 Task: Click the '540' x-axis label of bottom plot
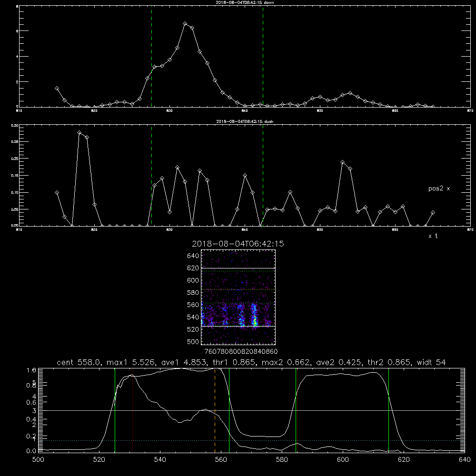pos(160,460)
